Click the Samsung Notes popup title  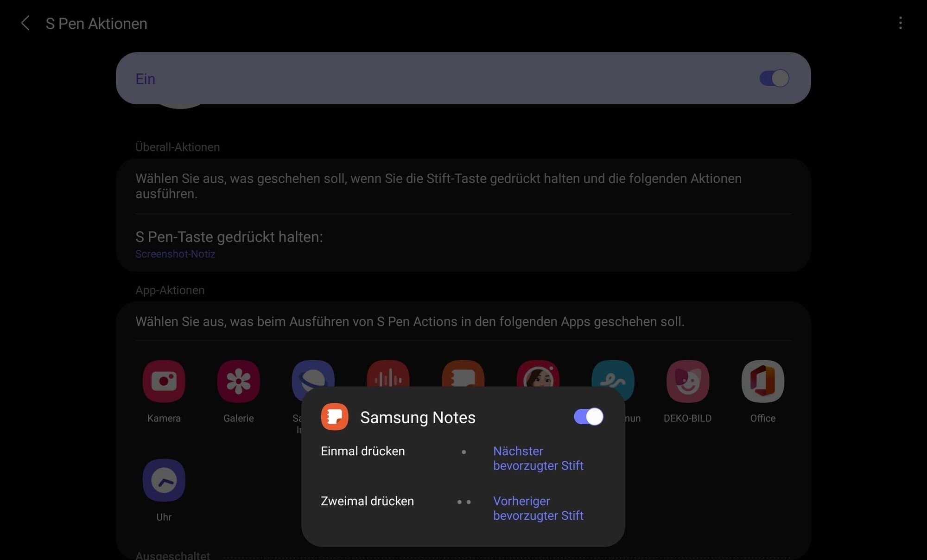click(418, 417)
